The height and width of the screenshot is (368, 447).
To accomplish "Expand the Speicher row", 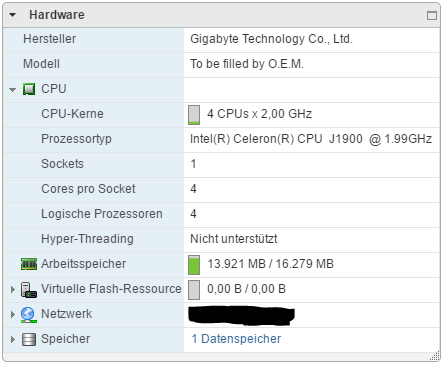I will click(x=13, y=339).
